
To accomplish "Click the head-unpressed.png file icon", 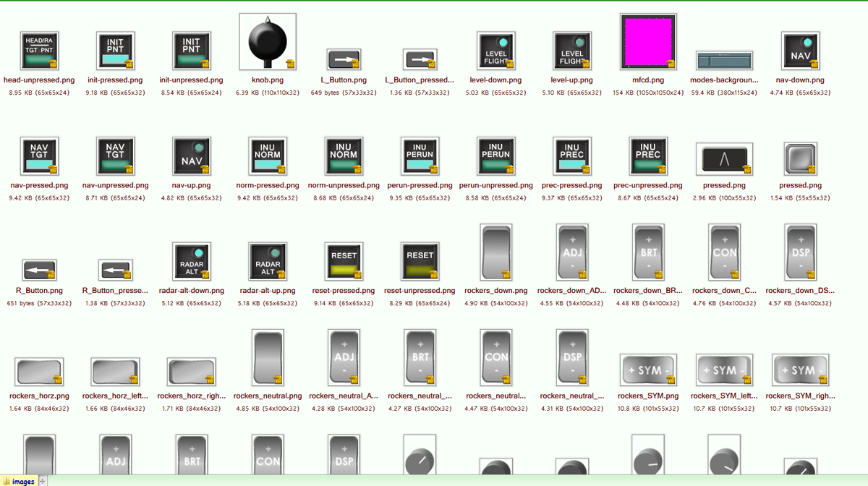I will pyautogui.click(x=39, y=51).
